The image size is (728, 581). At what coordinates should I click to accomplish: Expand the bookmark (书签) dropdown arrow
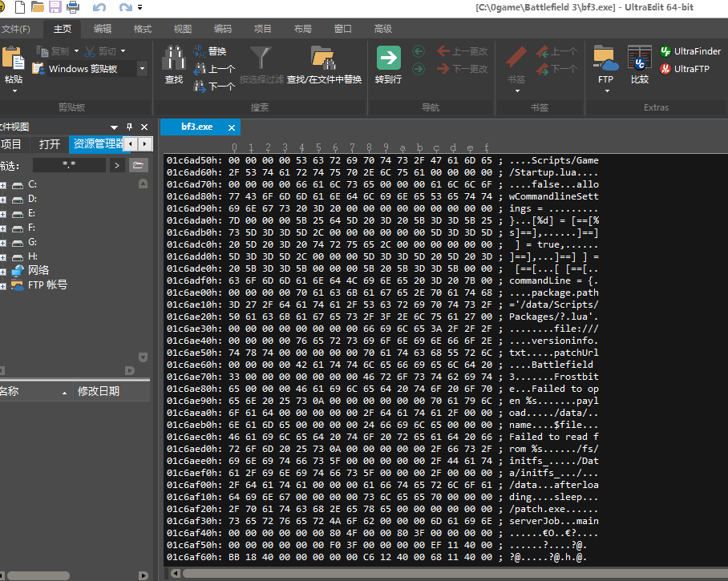[x=517, y=91]
